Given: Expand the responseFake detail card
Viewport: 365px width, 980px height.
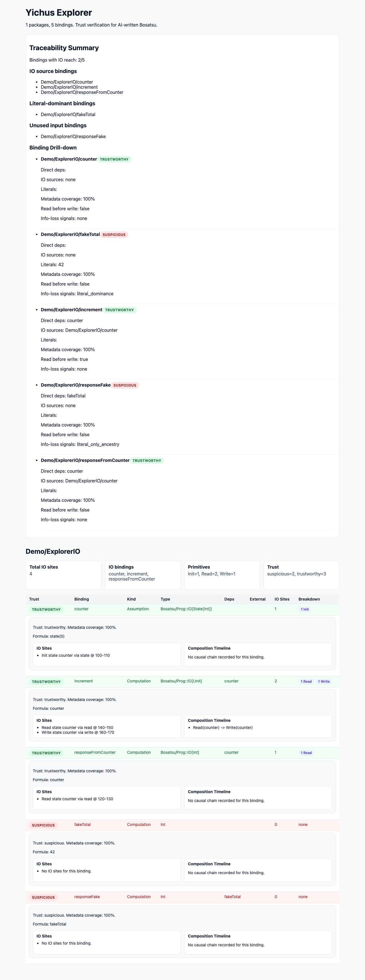Looking at the screenshot, I should point(87,897).
